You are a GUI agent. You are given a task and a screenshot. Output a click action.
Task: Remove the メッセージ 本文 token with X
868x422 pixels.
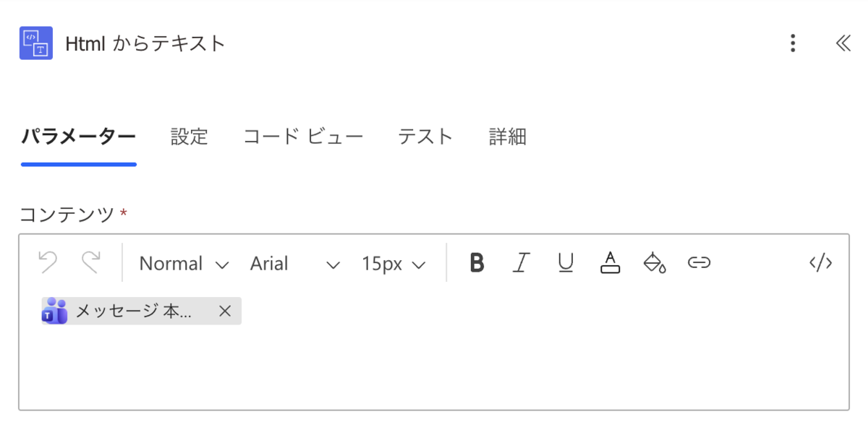point(225,311)
